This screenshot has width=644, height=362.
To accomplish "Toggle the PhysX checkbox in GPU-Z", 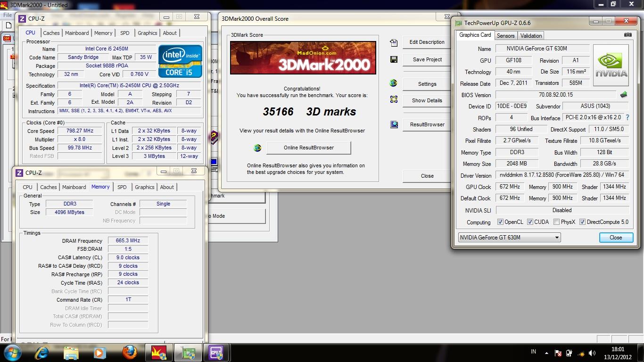I will 556,222.
